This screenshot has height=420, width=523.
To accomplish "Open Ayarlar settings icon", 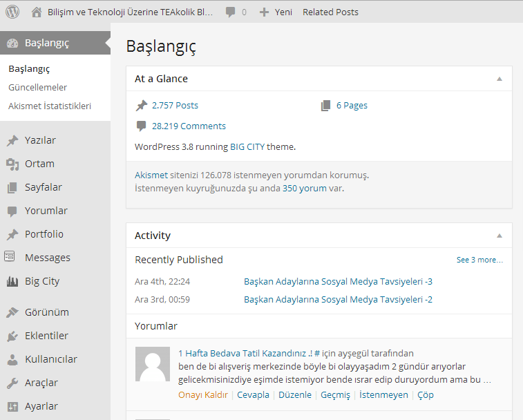I will point(12,407).
